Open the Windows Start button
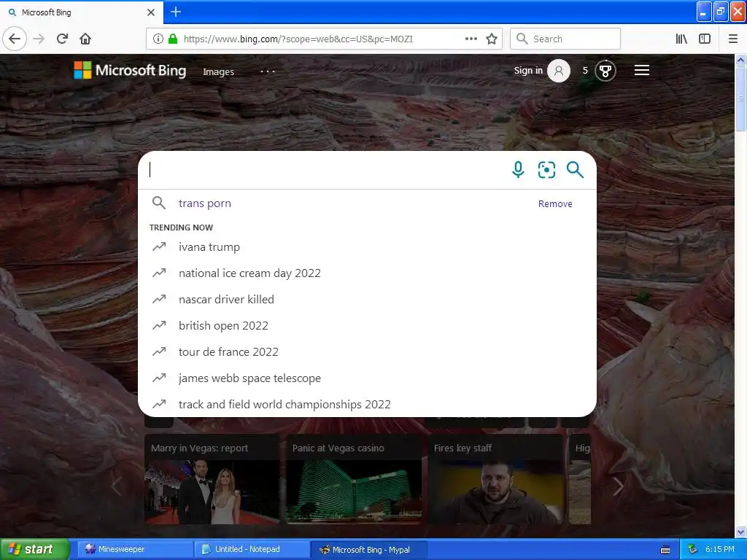The width and height of the screenshot is (747, 560). pos(34,550)
